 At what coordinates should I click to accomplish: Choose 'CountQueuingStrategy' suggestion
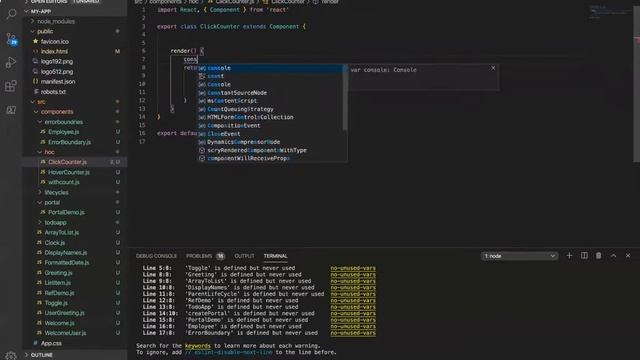pos(270,109)
